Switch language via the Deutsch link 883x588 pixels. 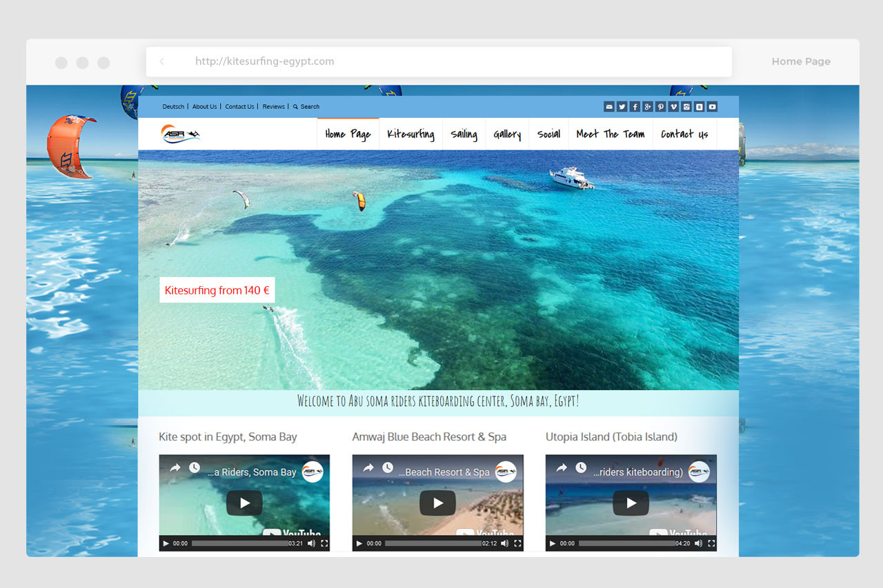point(173,107)
